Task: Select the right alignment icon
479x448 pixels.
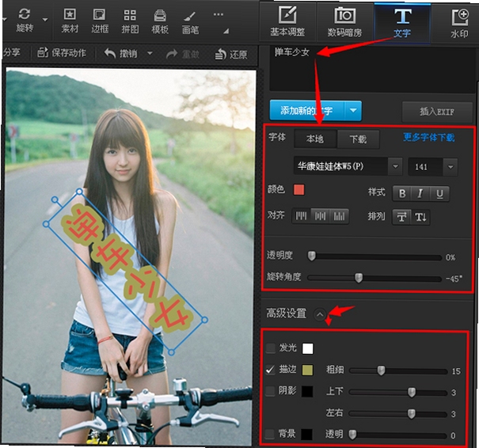Action: coord(339,217)
